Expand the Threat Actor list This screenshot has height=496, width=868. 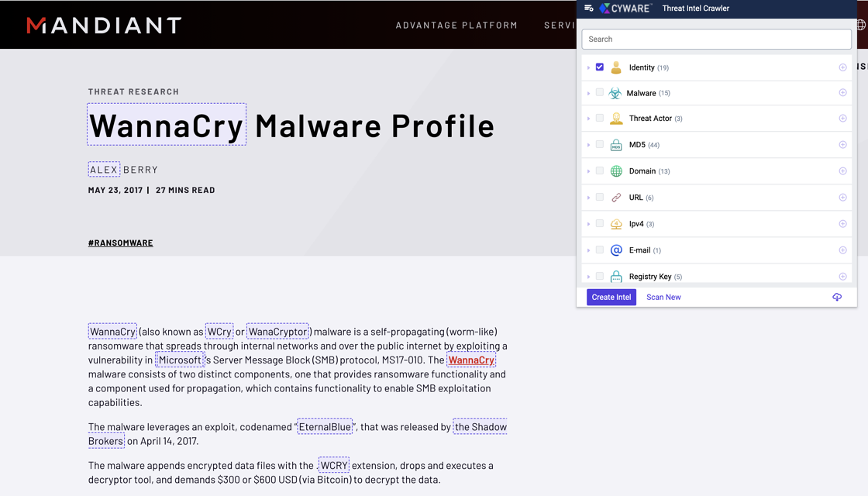coord(589,119)
